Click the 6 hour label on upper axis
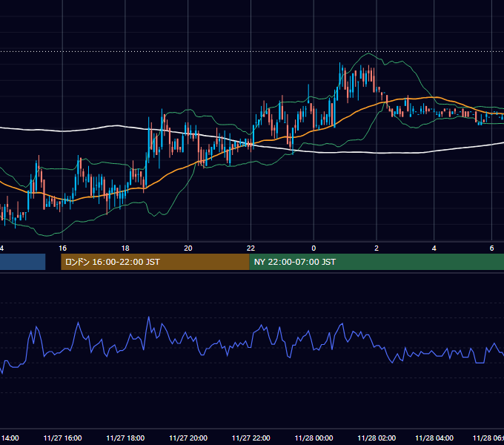This screenshot has width=504, height=445. pos(491,248)
